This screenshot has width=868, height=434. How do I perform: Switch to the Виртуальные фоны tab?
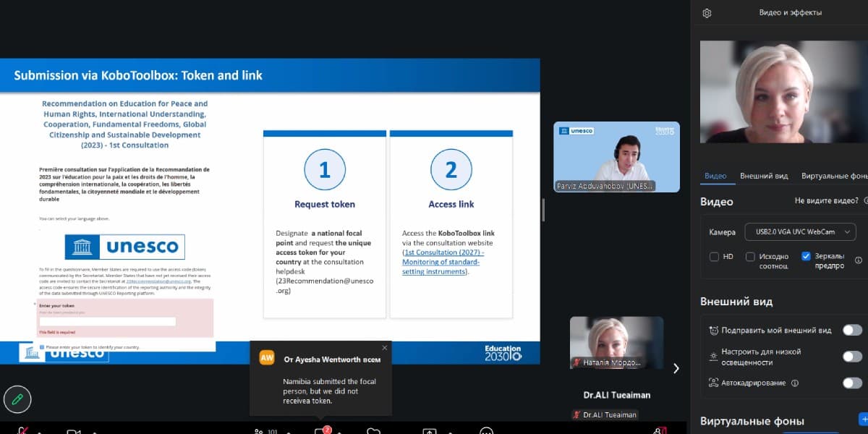point(835,176)
